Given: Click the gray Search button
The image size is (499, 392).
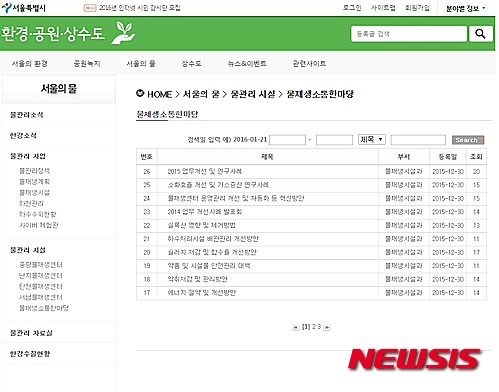Looking at the screenshot, I should click(x=468, y=140).
